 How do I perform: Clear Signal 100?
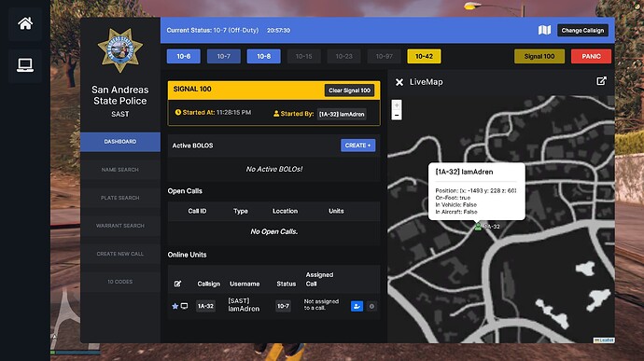click(349, 90)
